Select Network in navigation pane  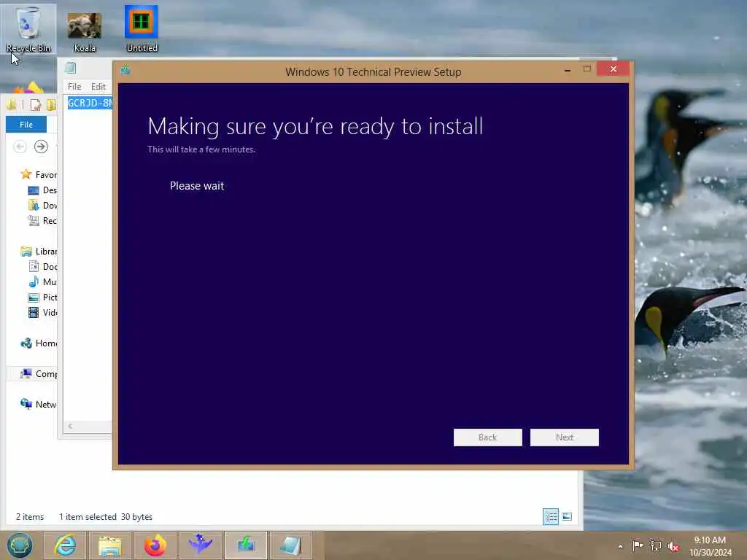tap(39, 404)
